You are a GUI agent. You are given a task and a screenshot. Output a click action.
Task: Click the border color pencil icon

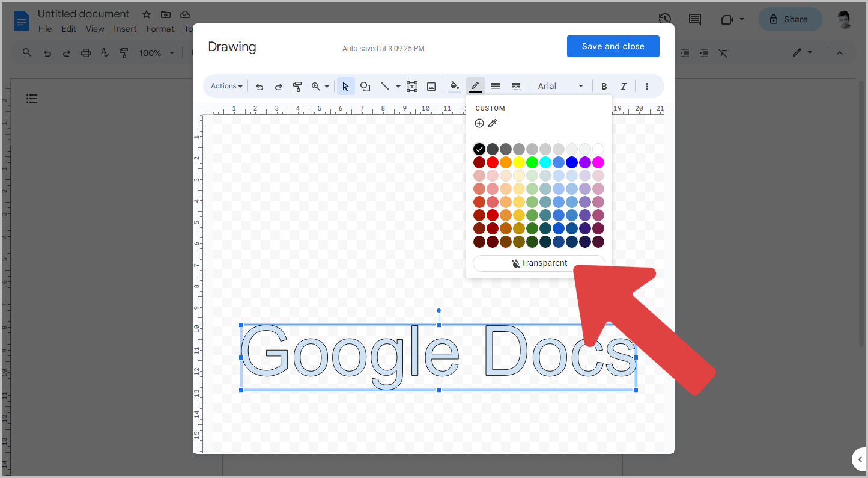(x=475, y=87)
